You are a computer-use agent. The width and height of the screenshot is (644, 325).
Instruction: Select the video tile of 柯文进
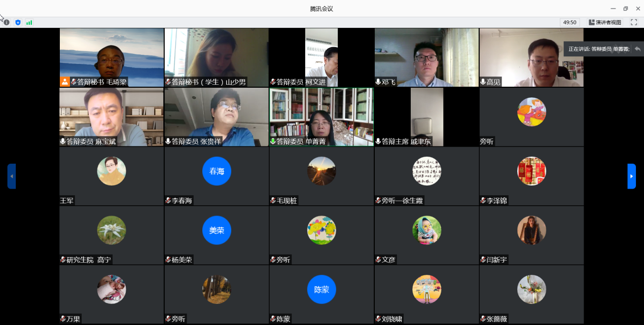tap(321, 57)
